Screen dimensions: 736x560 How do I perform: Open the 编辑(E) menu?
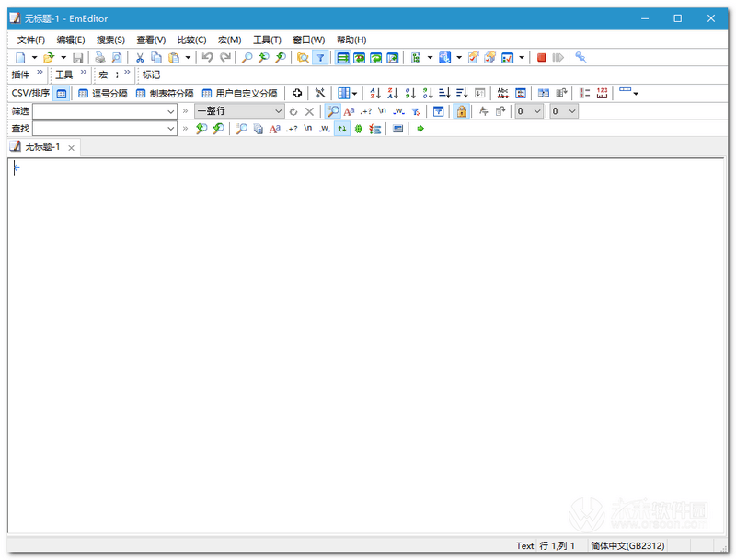click(70, 40)
